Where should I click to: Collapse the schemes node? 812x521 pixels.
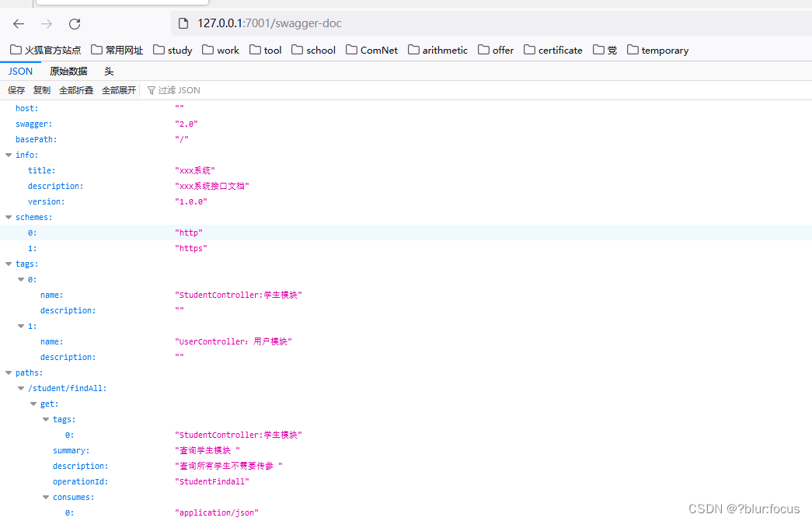click(x=9, y=217)
